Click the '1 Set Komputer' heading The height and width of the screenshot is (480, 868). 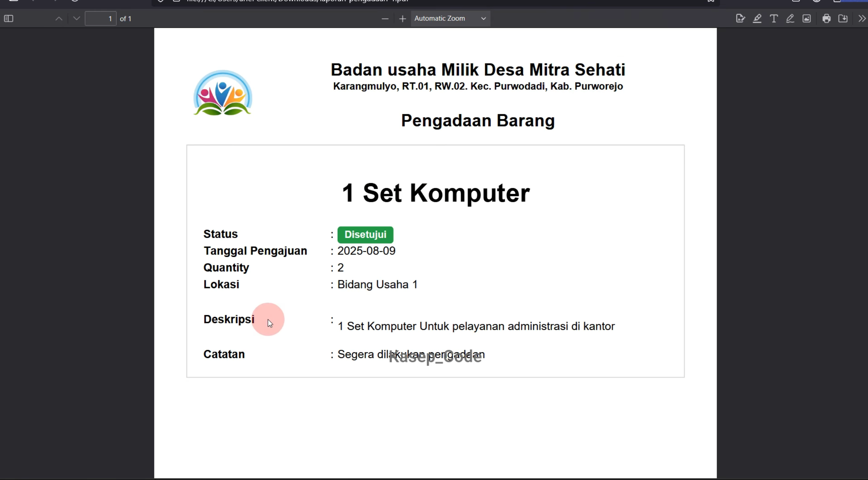pyautogui.click(x=436, y=193)
